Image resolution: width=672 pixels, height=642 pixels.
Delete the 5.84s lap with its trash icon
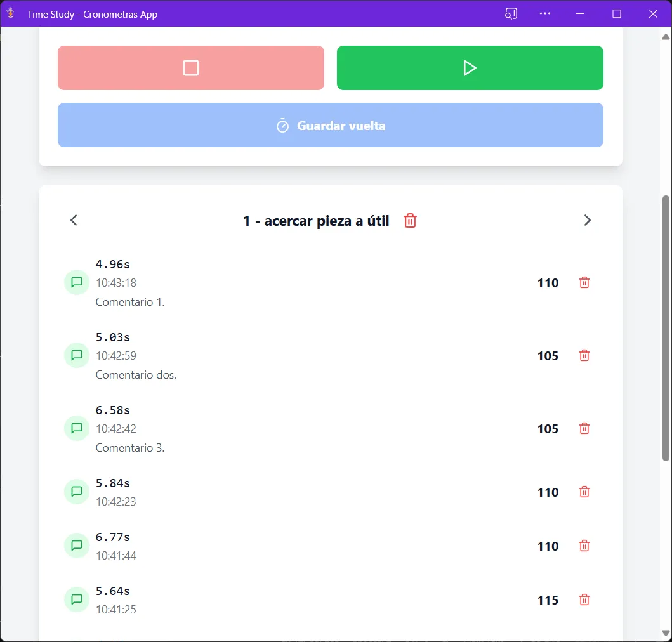[584, 492]
